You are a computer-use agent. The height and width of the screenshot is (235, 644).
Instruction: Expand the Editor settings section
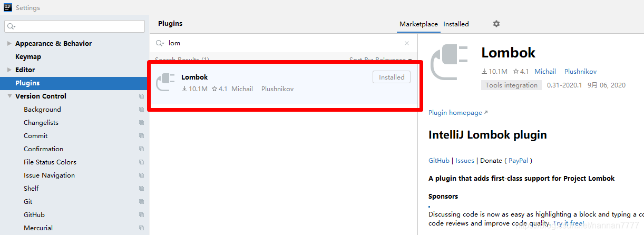tap(9, 70)
